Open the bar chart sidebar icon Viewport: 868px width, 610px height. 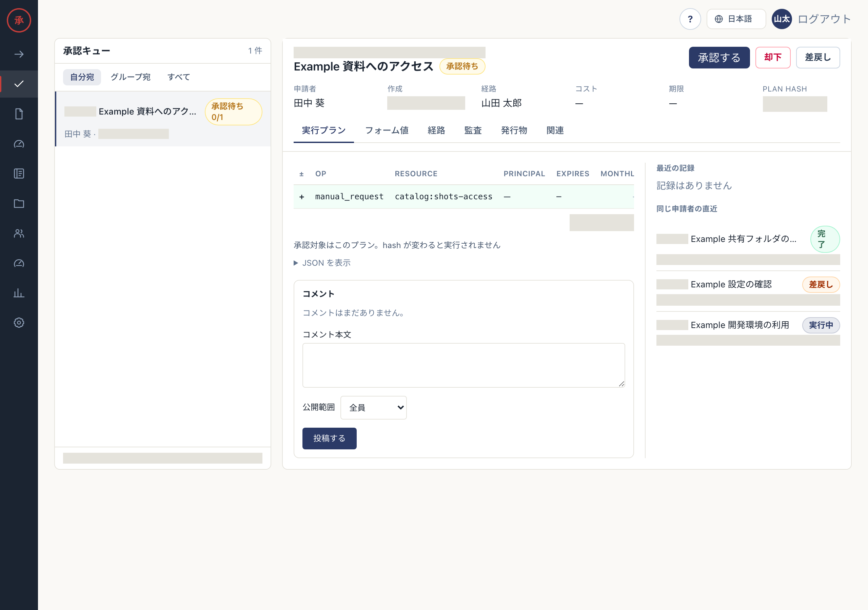[x=19, y=293]
